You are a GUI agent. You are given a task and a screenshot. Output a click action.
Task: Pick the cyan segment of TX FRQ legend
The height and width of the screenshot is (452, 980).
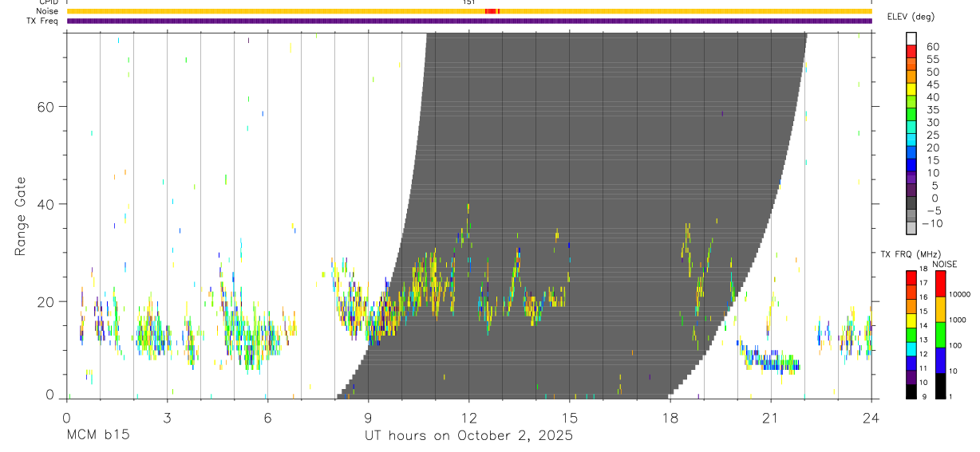pyautogui.click(x=911, y=348)
